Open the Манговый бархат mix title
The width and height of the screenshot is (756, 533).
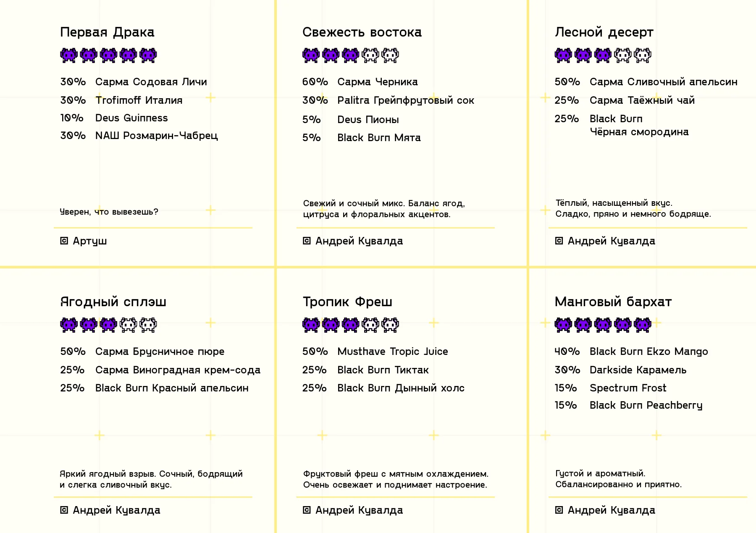coord(613,302)
